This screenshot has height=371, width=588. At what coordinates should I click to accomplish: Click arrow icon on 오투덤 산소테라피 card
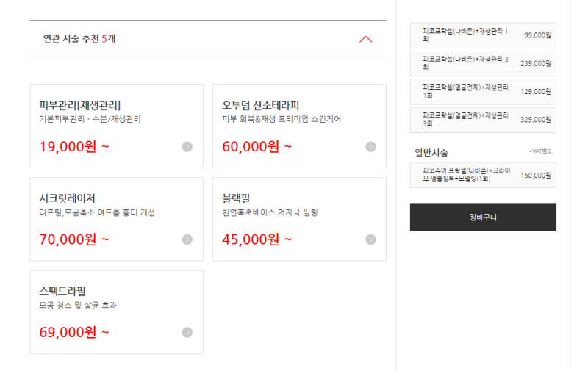(x=370, y=146)
